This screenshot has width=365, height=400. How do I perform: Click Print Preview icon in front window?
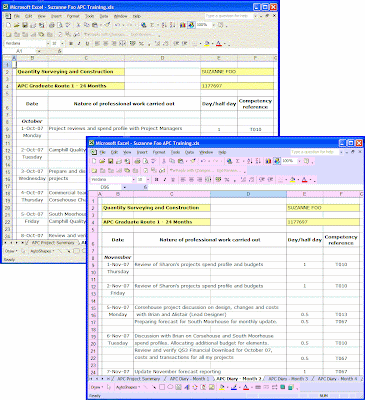coord(145,161)
